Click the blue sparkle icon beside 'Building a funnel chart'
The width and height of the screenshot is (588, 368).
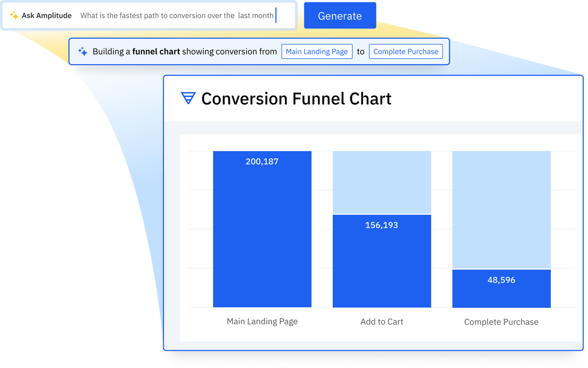click(x=83, y=51)
